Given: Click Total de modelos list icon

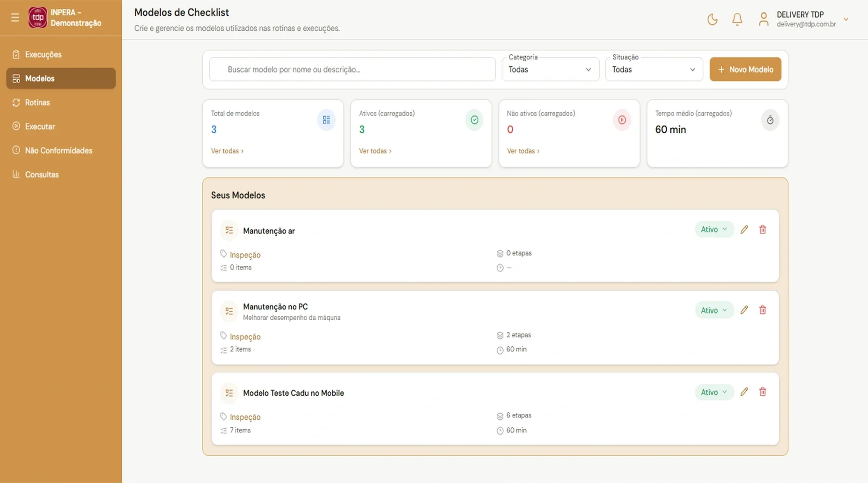Looking at the screenshot, I should (326, 120).
